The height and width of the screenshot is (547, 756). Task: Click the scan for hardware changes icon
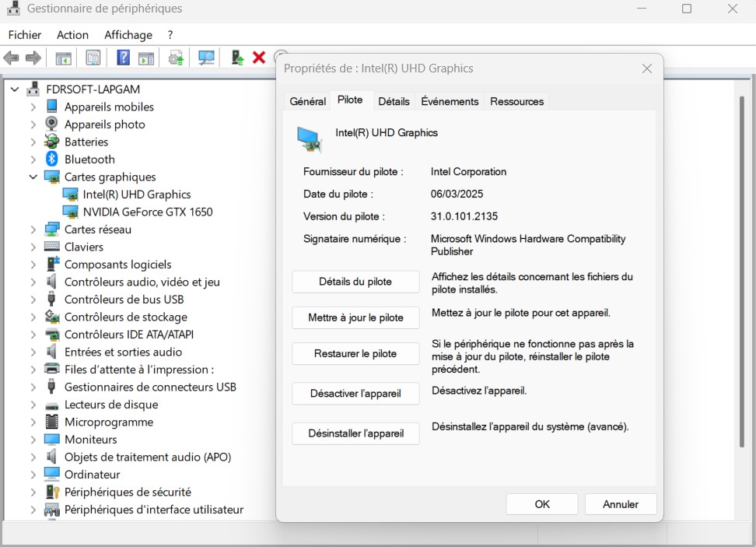tap(206, 58)
